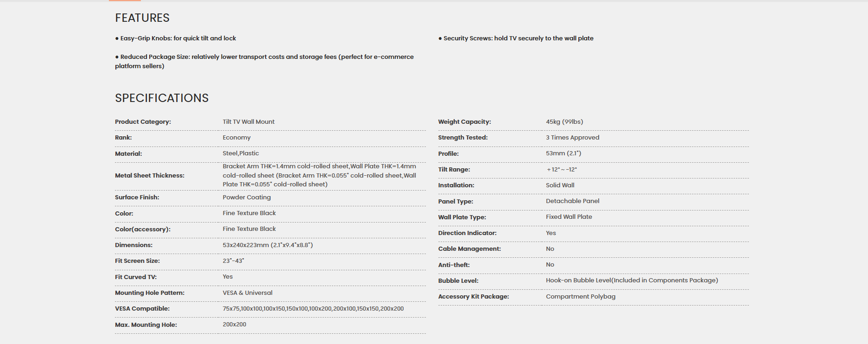868x344 pixels.
Task: Click the Max. Mounting Hole value 200x200
Action: click(x=234, y=325)
